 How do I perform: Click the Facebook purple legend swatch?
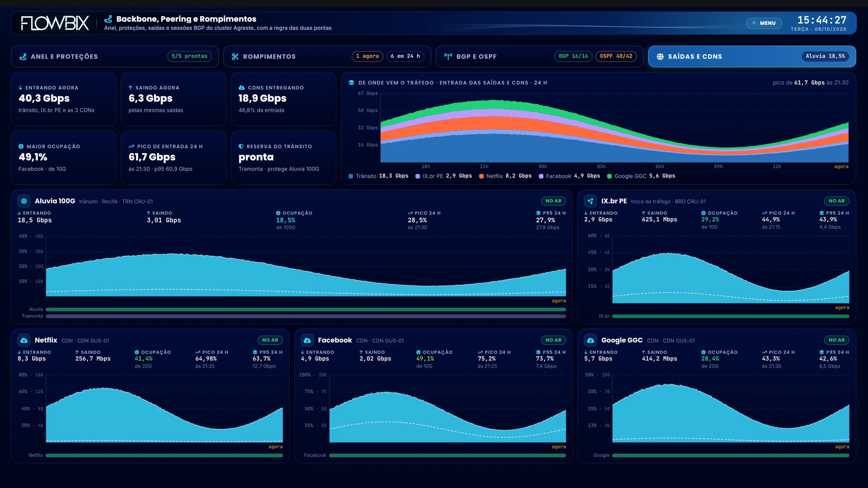[541, 176]
